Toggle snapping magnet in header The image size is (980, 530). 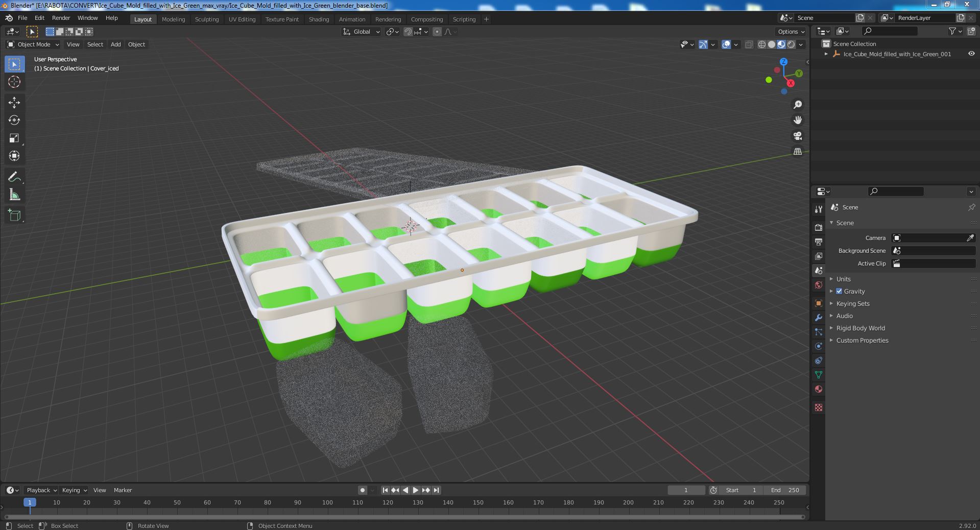tap(408, 32)
